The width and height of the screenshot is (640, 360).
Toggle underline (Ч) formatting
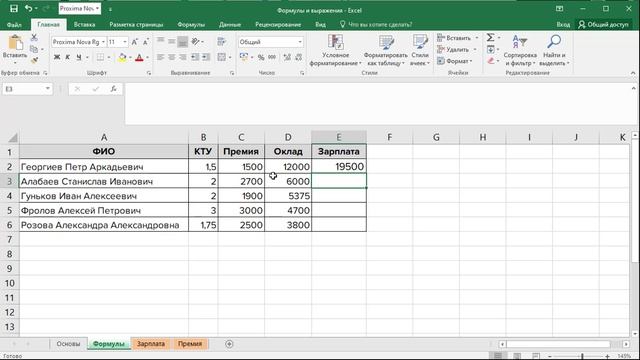79,57
